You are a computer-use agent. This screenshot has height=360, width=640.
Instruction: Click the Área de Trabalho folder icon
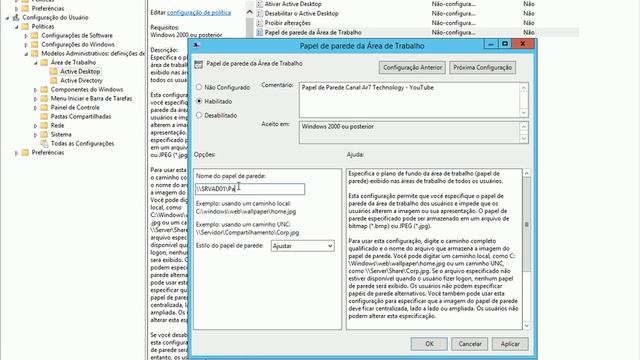pyautogui.click(x=44, y=62)
